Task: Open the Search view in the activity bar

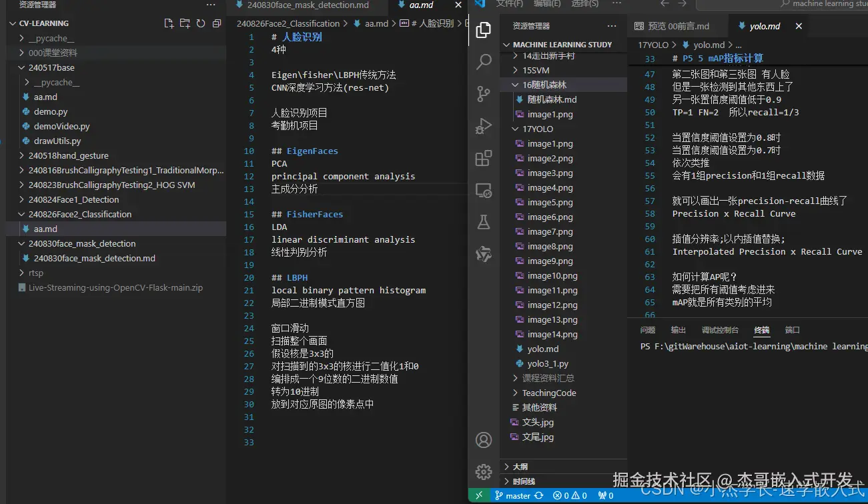Action: pyautogui.click(x=483, y=62)
